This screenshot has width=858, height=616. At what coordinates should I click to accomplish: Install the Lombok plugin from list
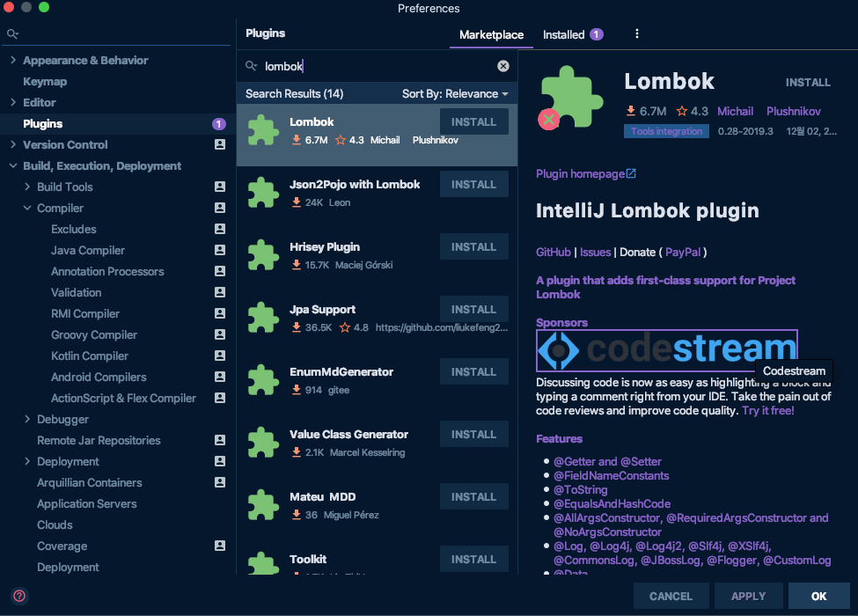point(473,121)
